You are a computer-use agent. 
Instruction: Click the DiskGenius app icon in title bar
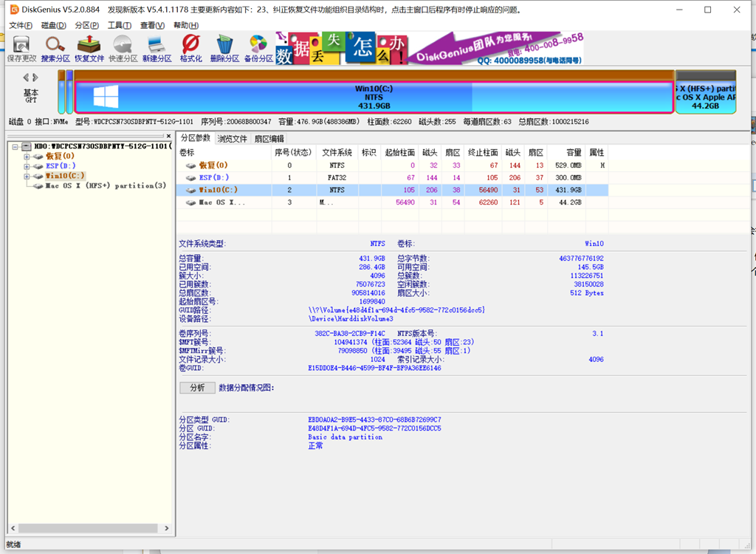14,10
